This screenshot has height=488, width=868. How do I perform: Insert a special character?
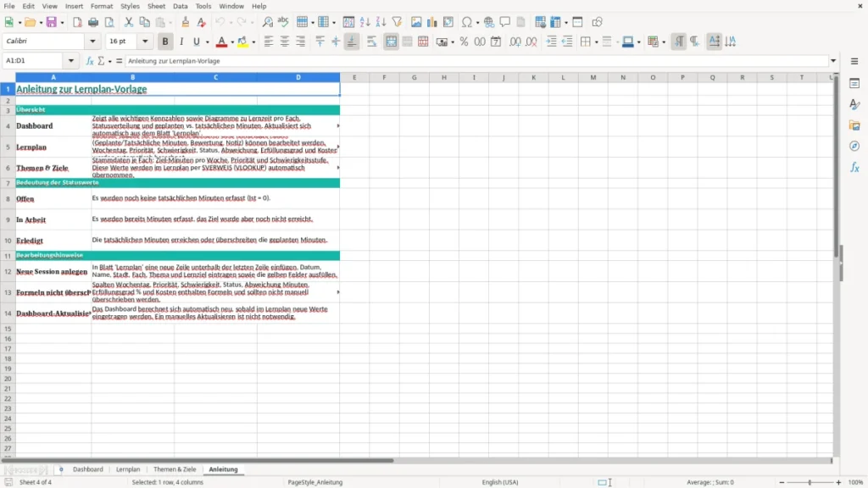(467, 22)
